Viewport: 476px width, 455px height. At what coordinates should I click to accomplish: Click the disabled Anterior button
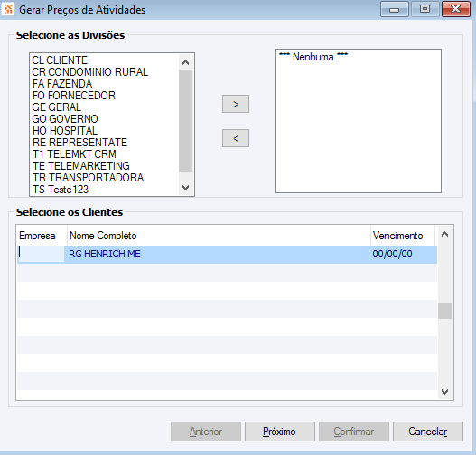click(206, 432)
